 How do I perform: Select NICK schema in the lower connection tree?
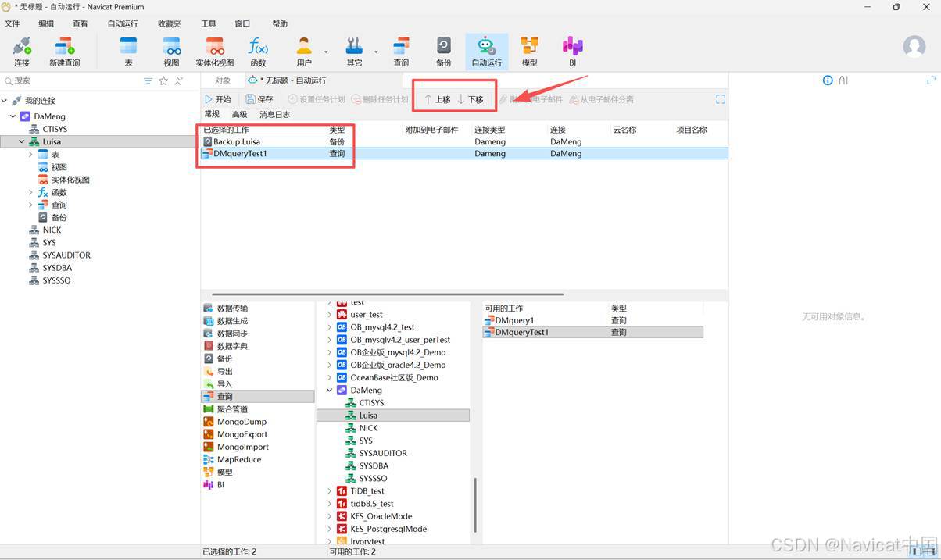pos(368,428)
